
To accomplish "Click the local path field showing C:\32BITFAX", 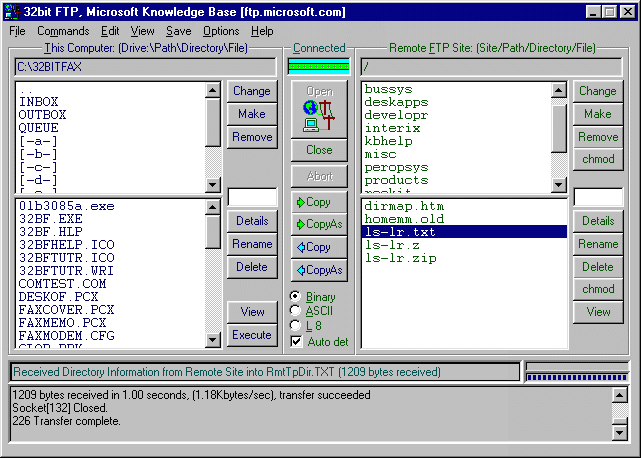I will (x=146, y=67).
